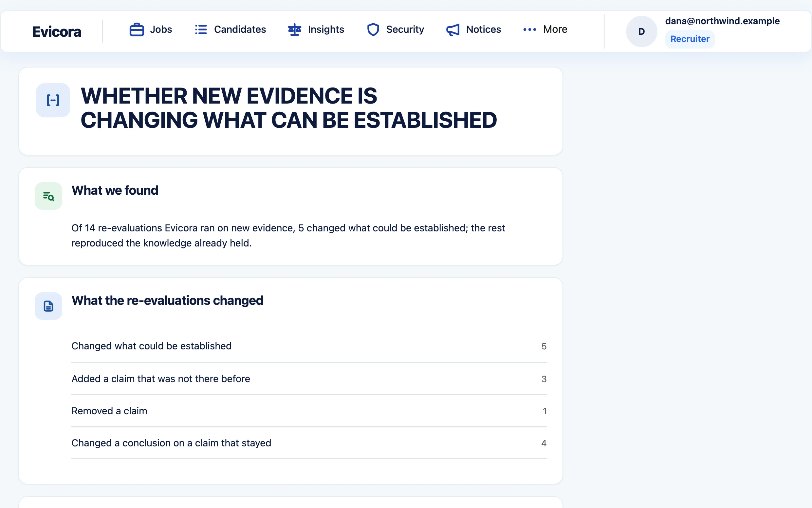Screen dimensions: 812x508
Task: Click the document icon by What the re-evaluations changed
Action: (48, 306)
